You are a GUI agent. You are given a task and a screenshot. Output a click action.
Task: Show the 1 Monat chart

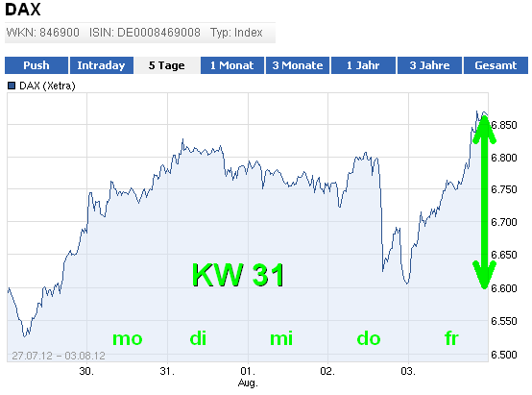[232, 65]
